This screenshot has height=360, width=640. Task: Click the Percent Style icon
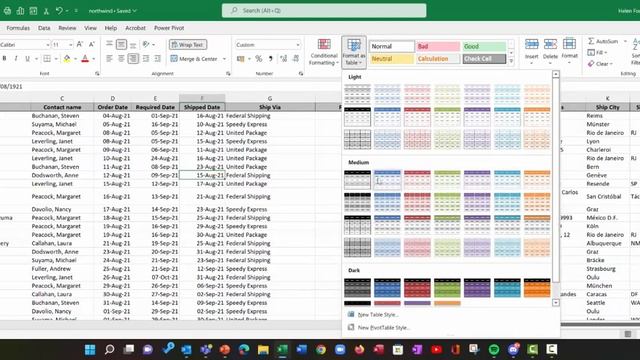258,59
